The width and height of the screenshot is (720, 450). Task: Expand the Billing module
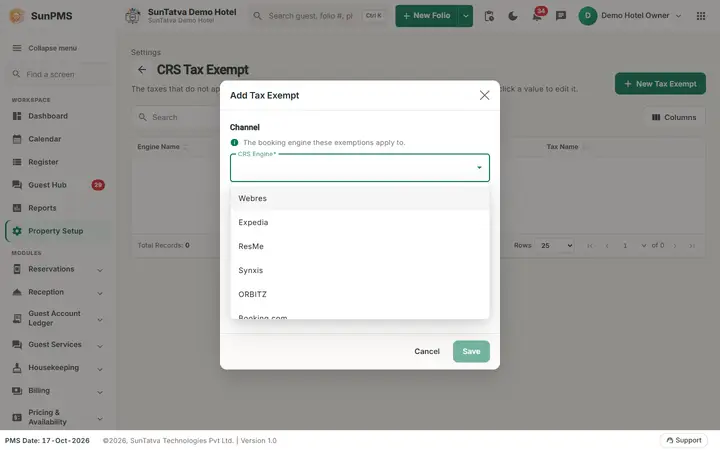pyautogui.click(x=57, y=391)
